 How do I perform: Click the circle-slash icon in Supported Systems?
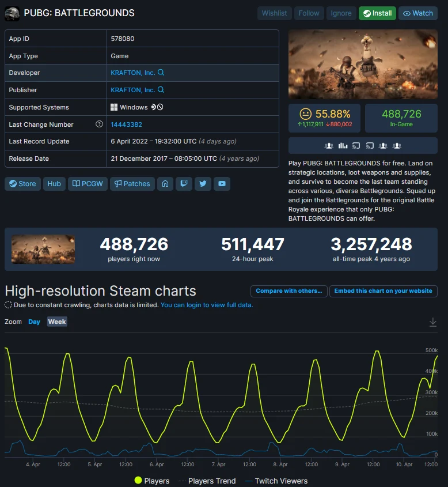click(160, 107)
